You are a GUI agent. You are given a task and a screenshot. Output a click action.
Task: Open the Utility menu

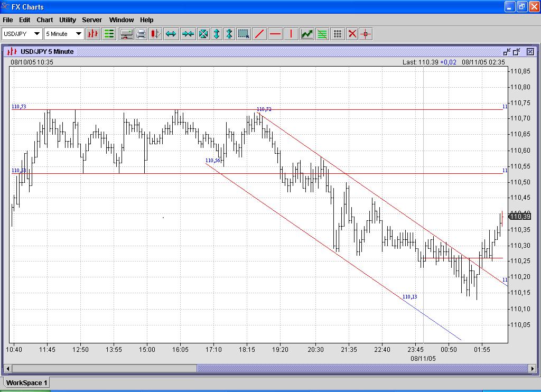click(x=68, y=20)
